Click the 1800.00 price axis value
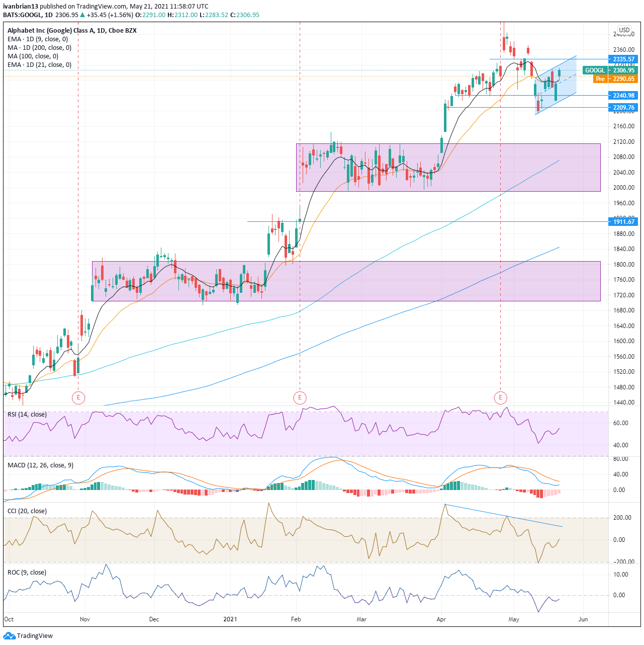The height and width of the screenshot is (645, 644). tap(624, 265)
